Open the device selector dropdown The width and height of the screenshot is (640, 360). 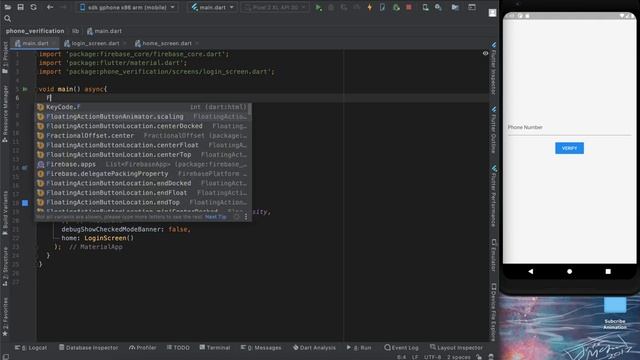(x=127, y=7)
